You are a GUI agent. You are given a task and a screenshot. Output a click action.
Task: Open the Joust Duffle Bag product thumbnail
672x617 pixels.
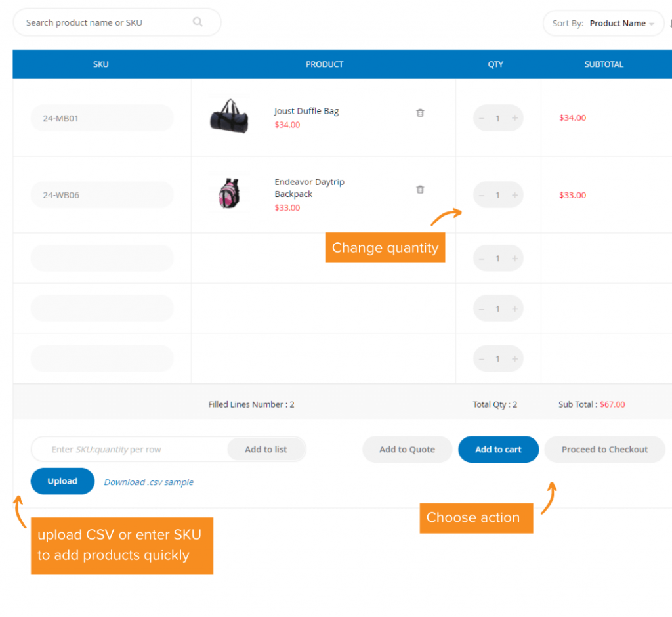(x=229, y=116)
